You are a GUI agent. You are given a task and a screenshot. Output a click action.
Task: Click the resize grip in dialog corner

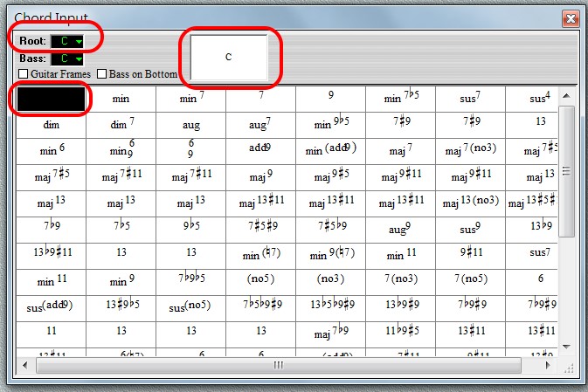pyautogui.click(x=569, y=368)
